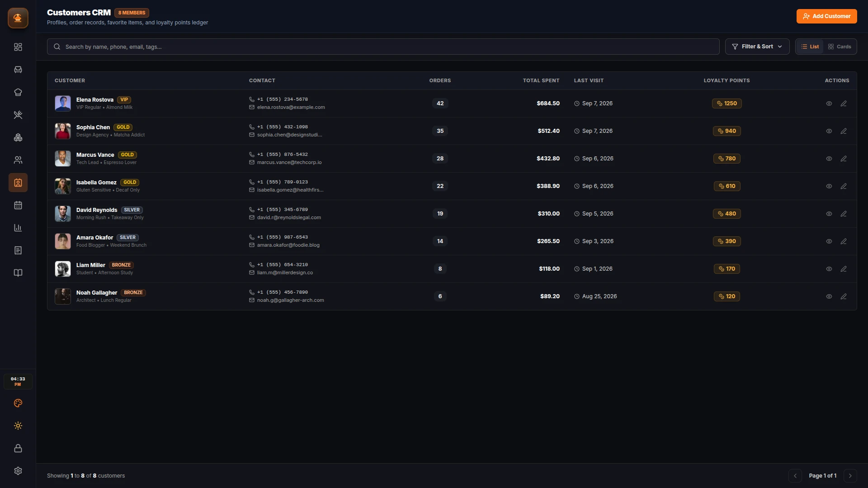Switch to the List view tab
Image resolution: width=868 pixels, height=488 pixels.
[810, 47]
